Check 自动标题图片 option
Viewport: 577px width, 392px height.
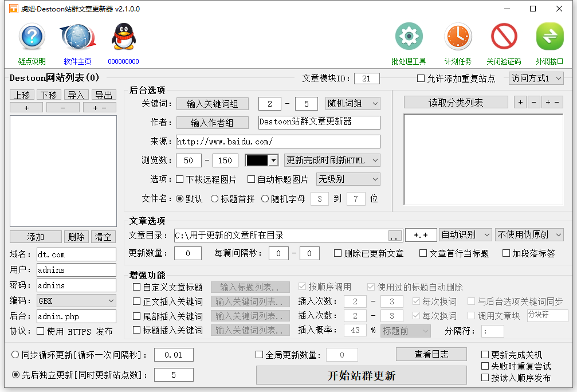[x=251, y=179]
